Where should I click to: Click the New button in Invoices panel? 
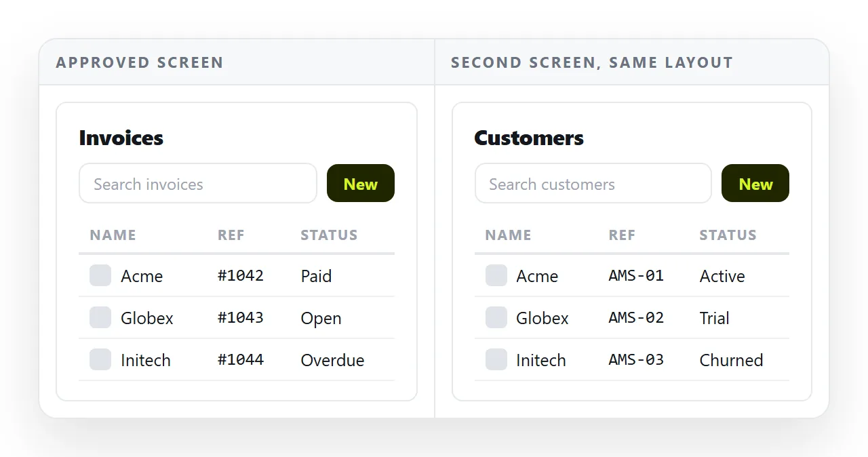click(x=361, y=183)
